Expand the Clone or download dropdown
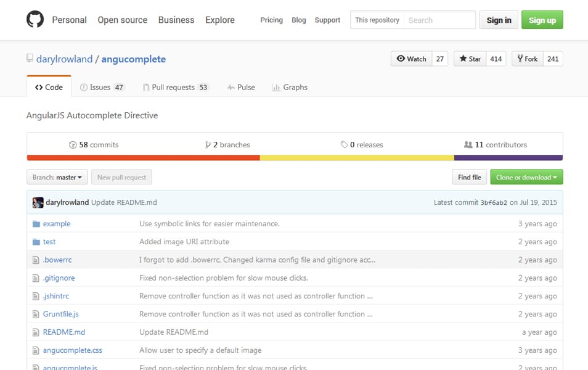 pyautogui.click(x=526, y=177)
